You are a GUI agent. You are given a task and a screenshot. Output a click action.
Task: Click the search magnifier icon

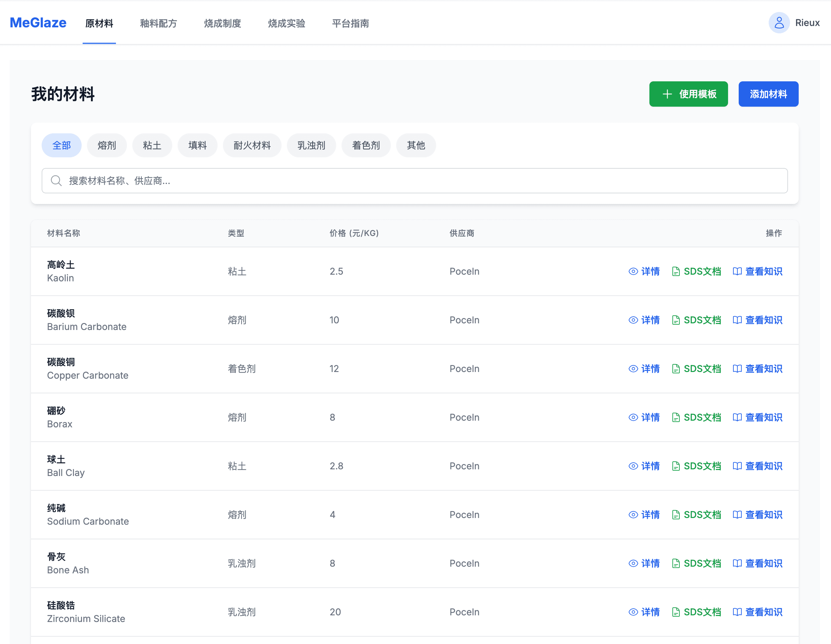coord(56,181)
